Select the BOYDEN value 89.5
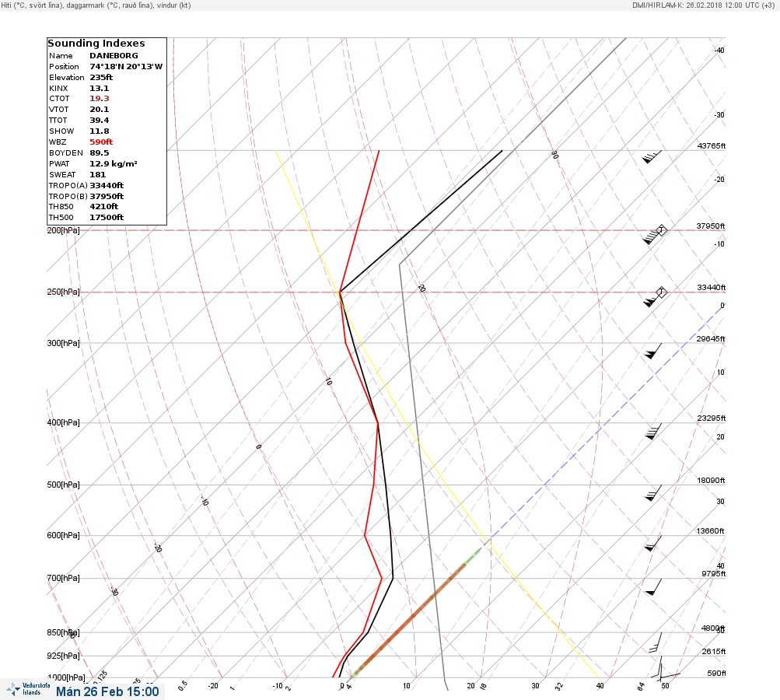 99,152
